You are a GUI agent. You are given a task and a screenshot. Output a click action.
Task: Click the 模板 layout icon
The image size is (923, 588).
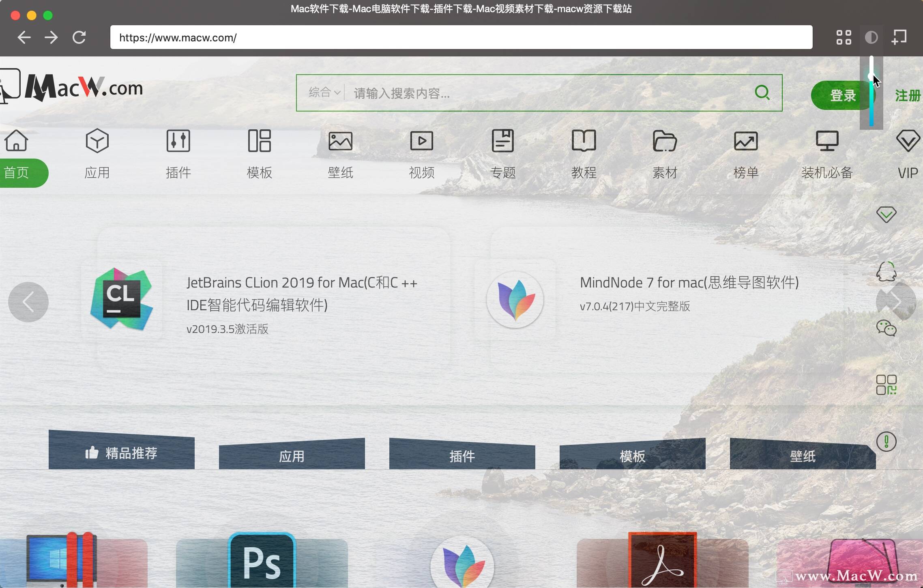[260, 141]
